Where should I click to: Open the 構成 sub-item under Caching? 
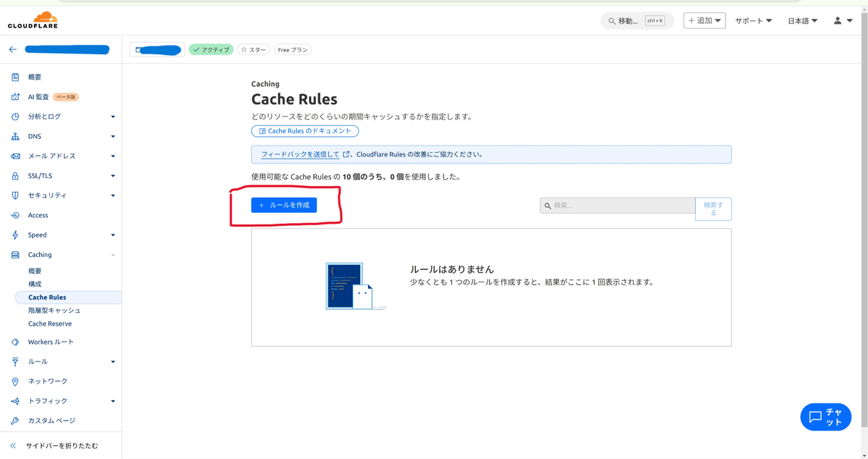35,284
